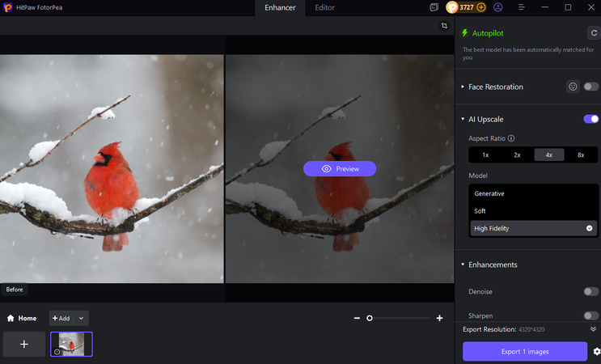Show Aspect Ratio info icon
Image resolution: width=601 pixels, height=364 pixels.
pos(511,138)
